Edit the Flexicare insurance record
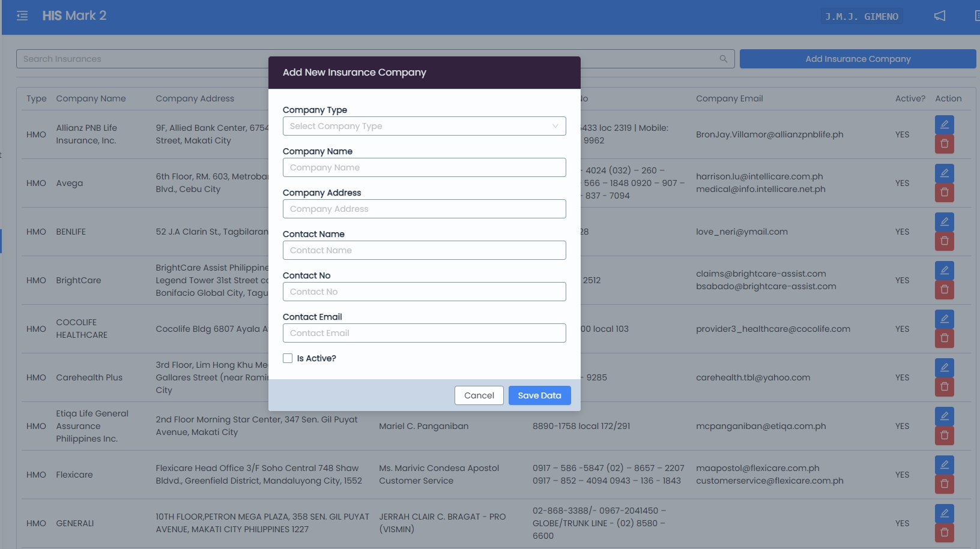This screenshot has width=980, height=549. pyautogui.click(x=944, y=465)
